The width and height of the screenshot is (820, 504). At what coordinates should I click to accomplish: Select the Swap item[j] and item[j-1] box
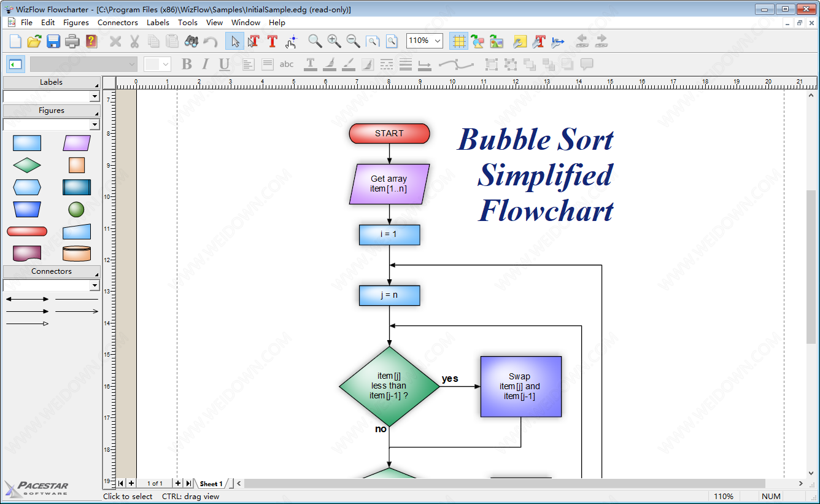[520, 387]
